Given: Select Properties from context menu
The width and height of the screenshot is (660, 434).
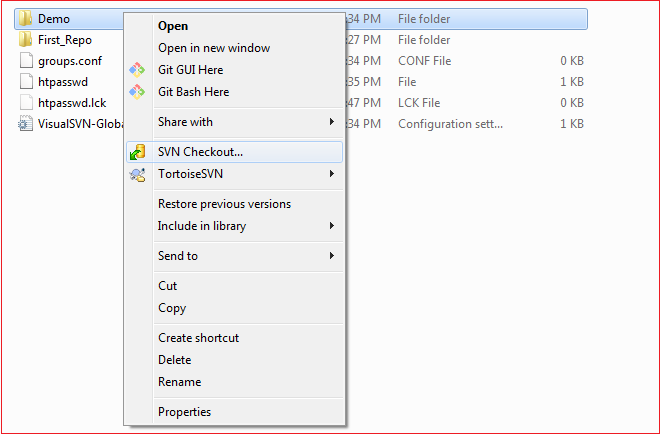Looking at the screenshot, I should 184,412.
